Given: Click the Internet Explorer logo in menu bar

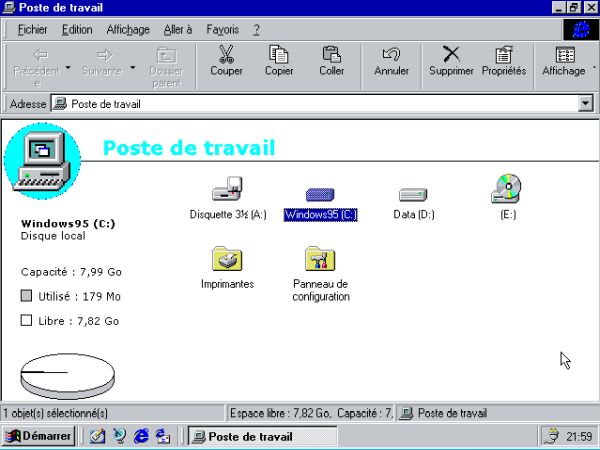Looking at the screenshot, I should click(581, 30).
